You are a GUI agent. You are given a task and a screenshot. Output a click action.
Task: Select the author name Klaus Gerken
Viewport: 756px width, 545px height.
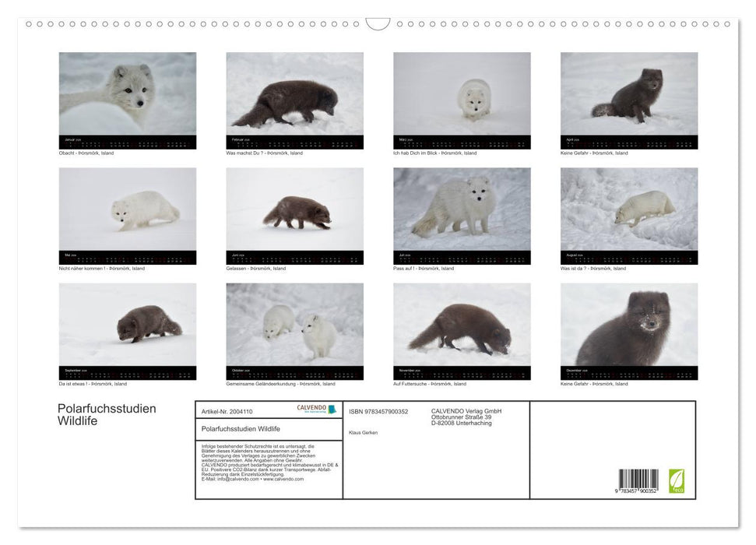tap(363, 432)
